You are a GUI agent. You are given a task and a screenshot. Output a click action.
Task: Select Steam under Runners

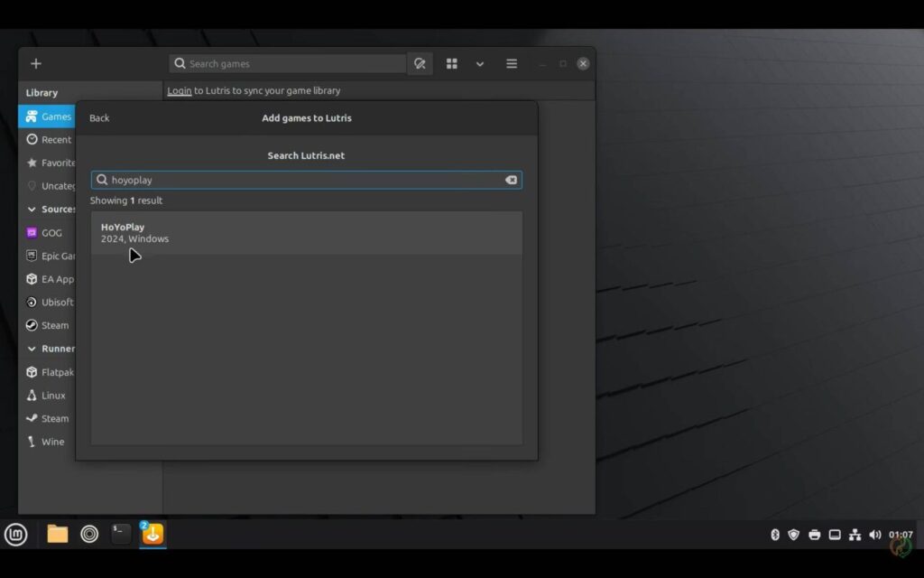[47, 418]
